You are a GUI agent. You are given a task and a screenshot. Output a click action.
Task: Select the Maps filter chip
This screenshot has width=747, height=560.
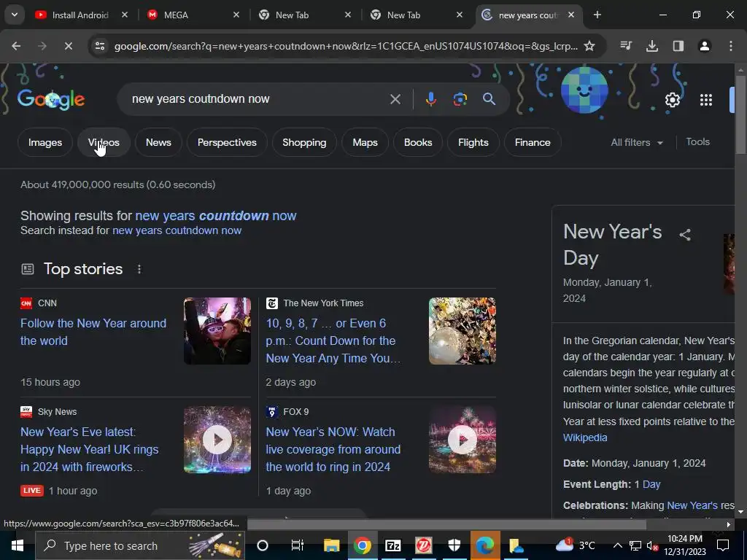pos(365,142)
